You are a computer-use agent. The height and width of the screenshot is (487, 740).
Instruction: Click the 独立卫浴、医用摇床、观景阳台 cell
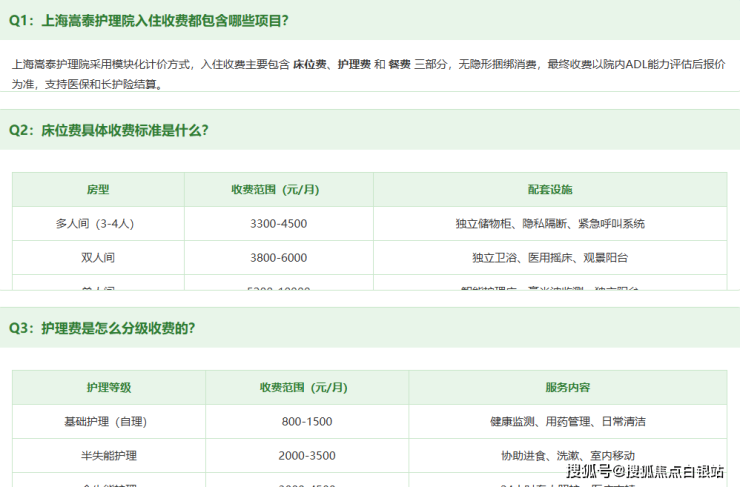(x=550, y=258)
